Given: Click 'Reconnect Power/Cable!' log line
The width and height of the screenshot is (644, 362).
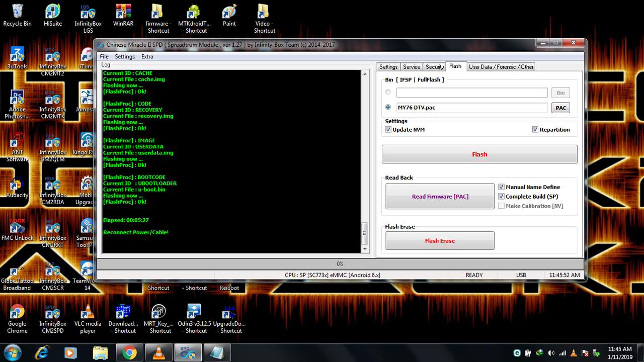Looking at the screenshot, I should [135, 232].
